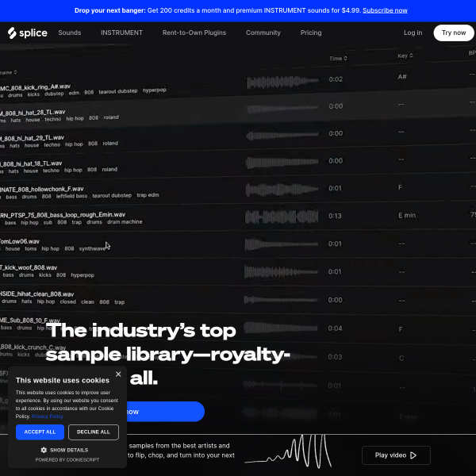The height and width of the screenshot is (476, 476).
Task: Click the Try now button
Action: click(x=454, y=33)
